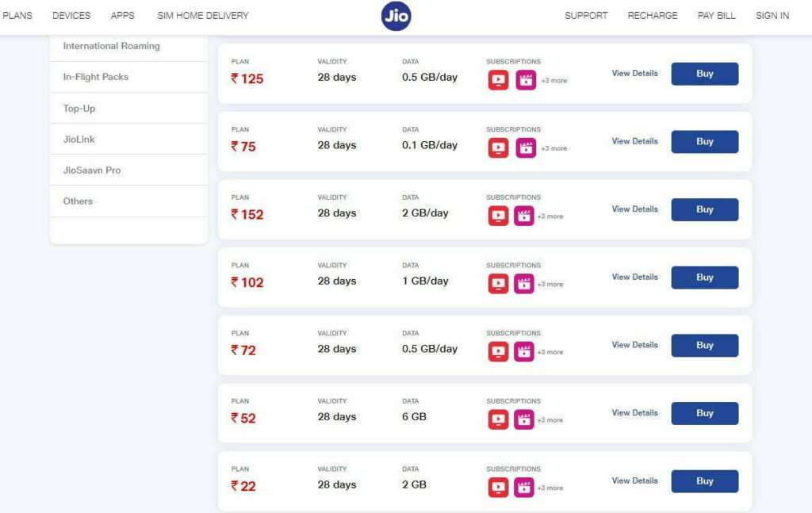Expand '+3 more' subscriptions for ₹52 plan
Screen dimensions: 812x513
pos(550,419)
